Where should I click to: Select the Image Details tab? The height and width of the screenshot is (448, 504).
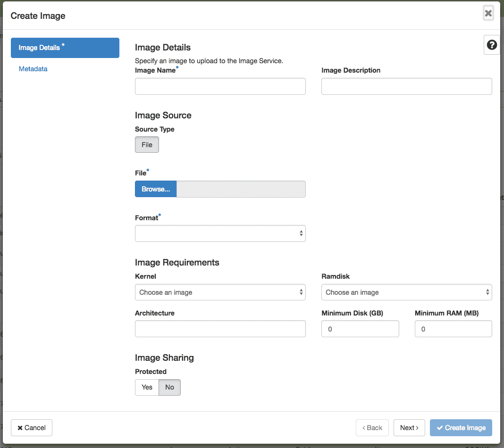coord(65,48)
